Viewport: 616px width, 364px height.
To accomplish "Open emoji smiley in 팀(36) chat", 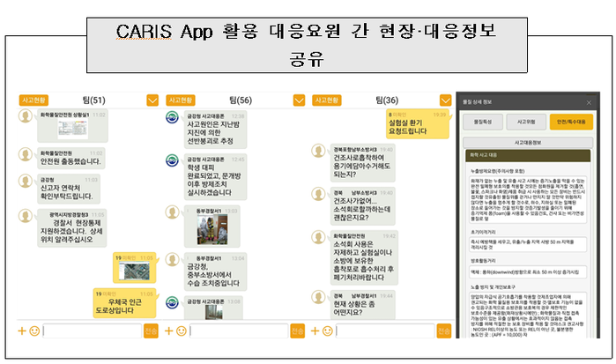I will point(328,331).
